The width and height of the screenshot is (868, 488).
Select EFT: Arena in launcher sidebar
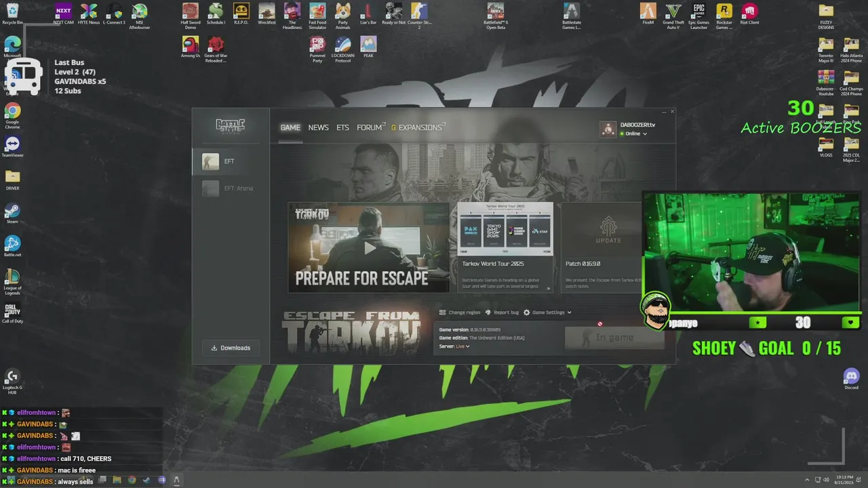coord(231,188)
